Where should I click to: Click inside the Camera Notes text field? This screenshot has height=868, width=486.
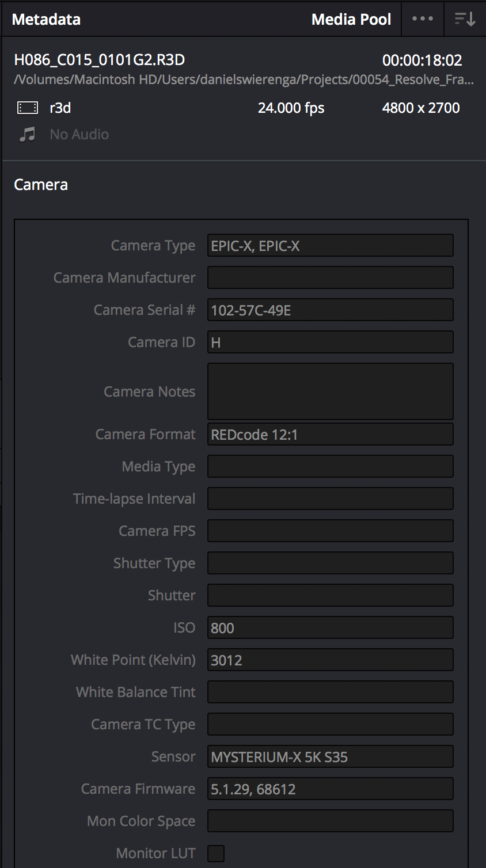(330, 391)
